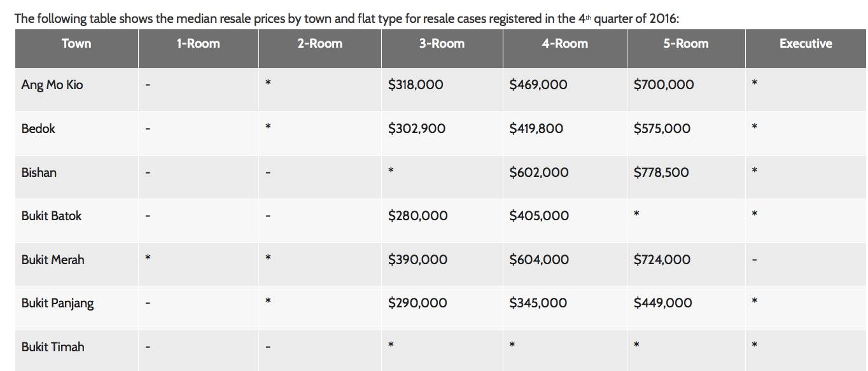The height and width of the screenshot is (371, 868).
Task: Click the 3-Room column header
Action: [442, 44]
